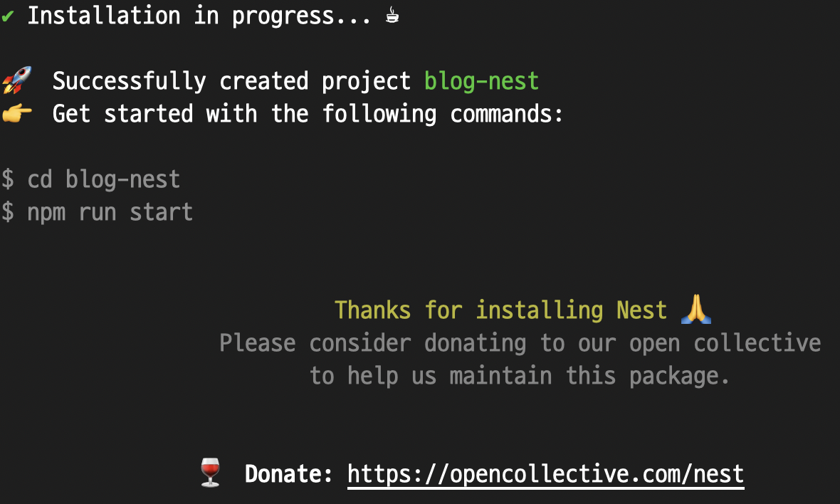Click 'Please consider donating' line
The image size is (840, 504).
click(x=520, y=343)
